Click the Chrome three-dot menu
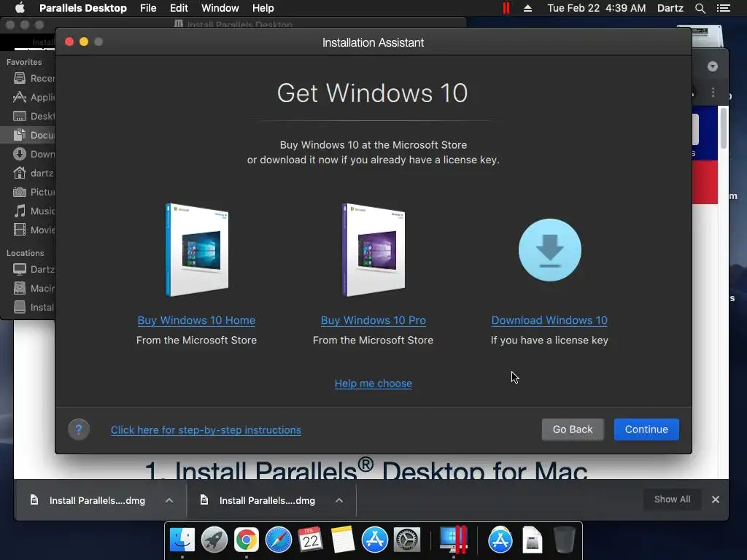The width and height of the screenshot is (747, 560). click(x=713, y=93)
